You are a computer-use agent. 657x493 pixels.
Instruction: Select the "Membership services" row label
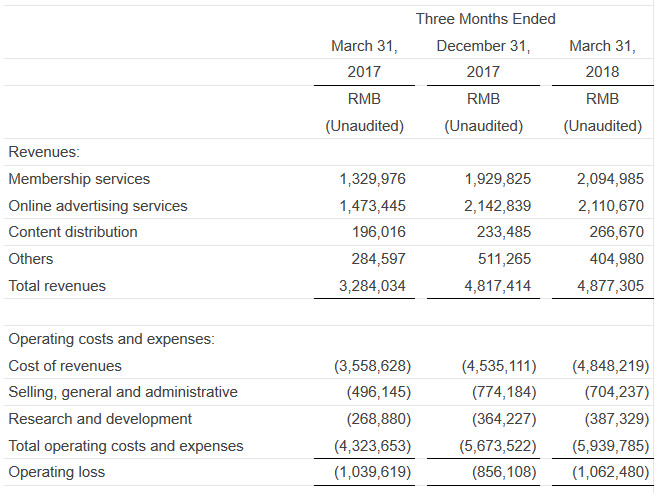pyautogui.click(x=79, y=179)
